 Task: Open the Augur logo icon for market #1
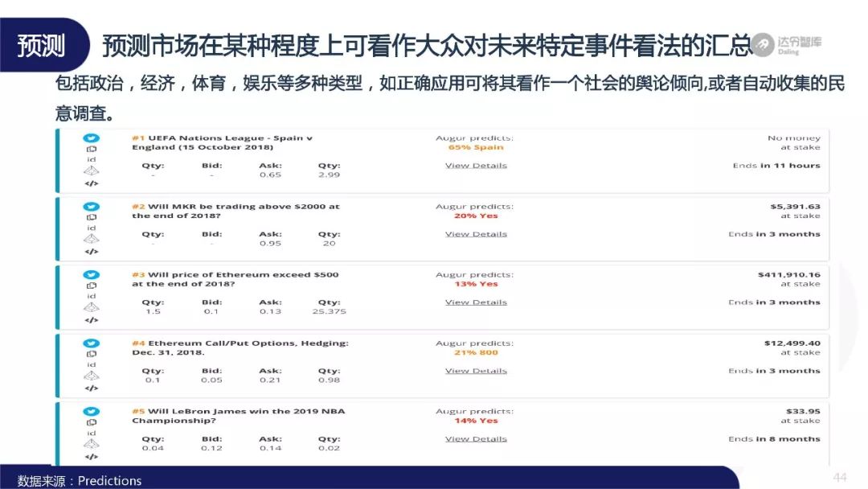pos(92,171)
